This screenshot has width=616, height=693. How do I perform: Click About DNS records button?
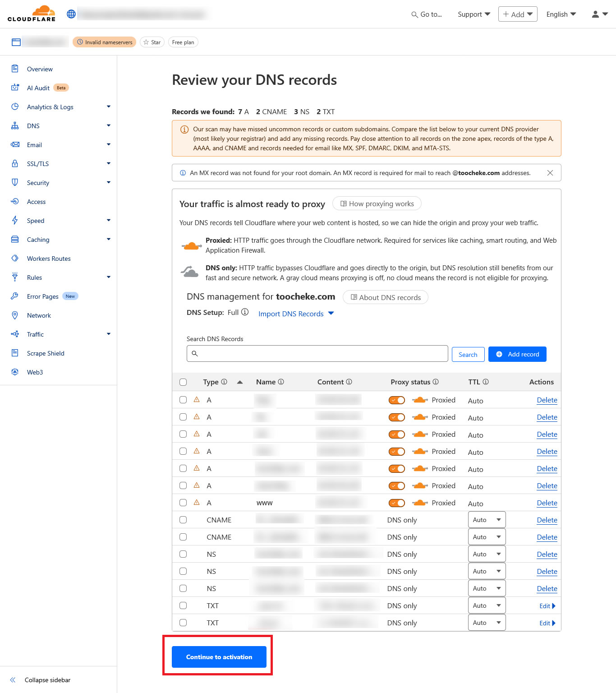click(386, 297)
